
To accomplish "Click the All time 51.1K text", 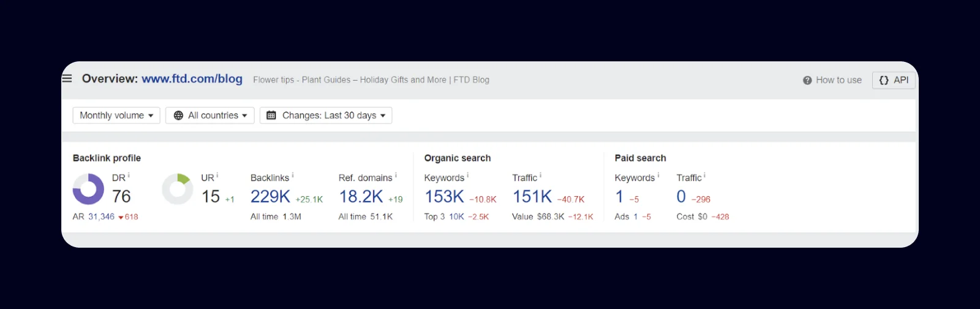I will pyautogui.click(x=366, y=216).
